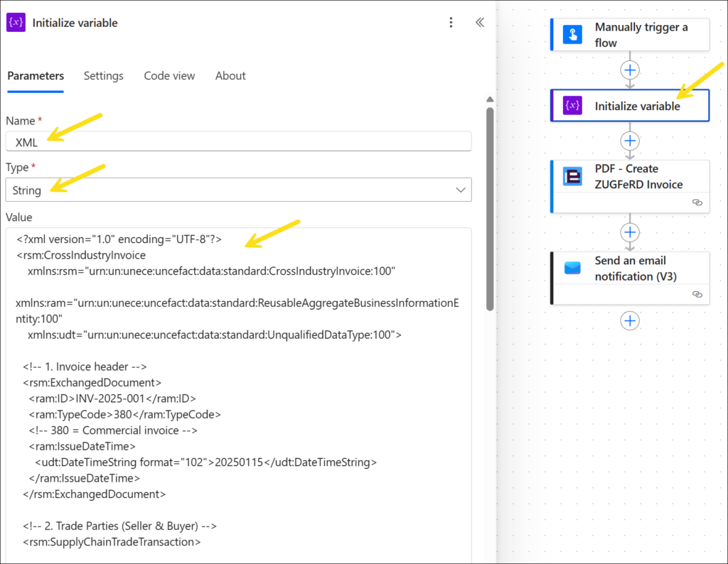This screenshot has height=564, width=728.
Task: Open the Code view tab
Action: coord(169,76)
